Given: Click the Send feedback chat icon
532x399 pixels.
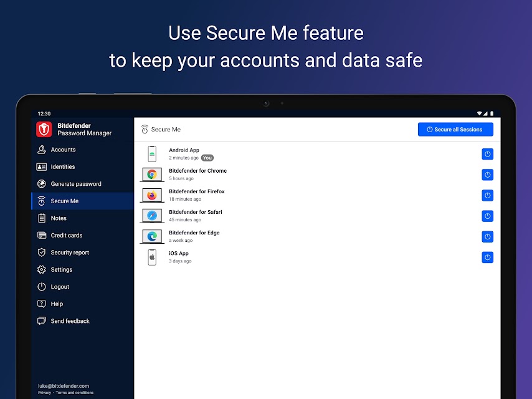Looking at the screenshot, I should tap(42, 321).
